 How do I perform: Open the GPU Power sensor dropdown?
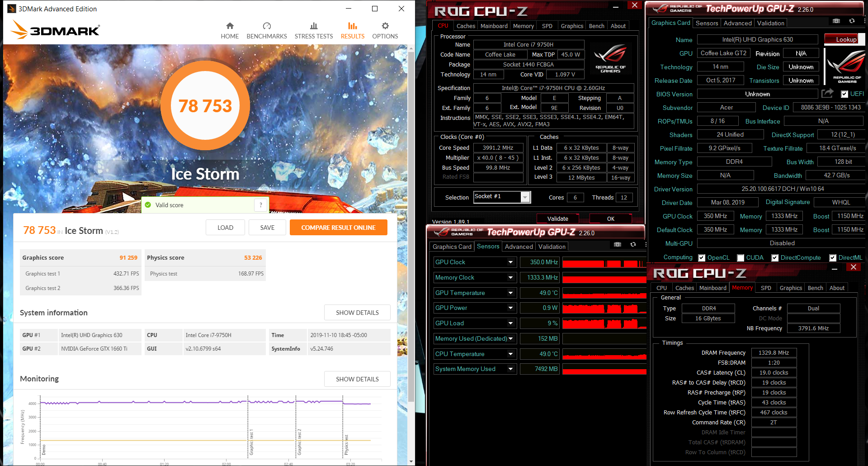click(510, 308)
